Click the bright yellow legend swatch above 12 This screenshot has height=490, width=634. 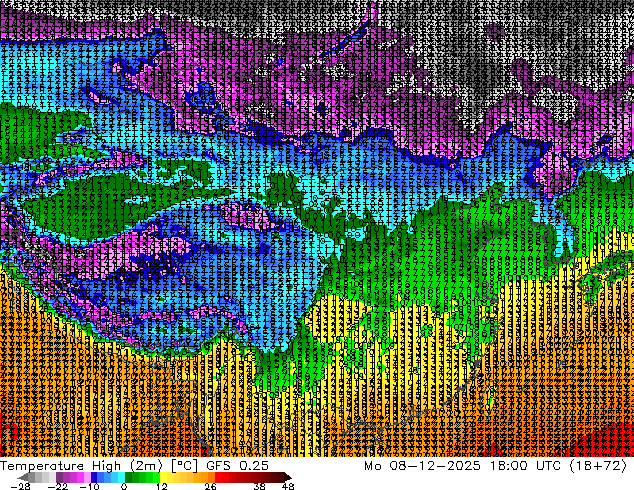pyautogui.click(x=163, y=477)
